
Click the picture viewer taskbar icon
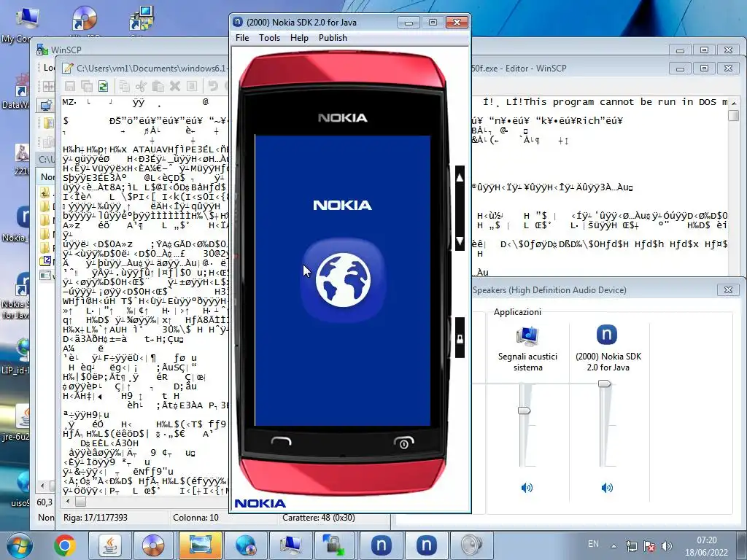pos(200,545)
